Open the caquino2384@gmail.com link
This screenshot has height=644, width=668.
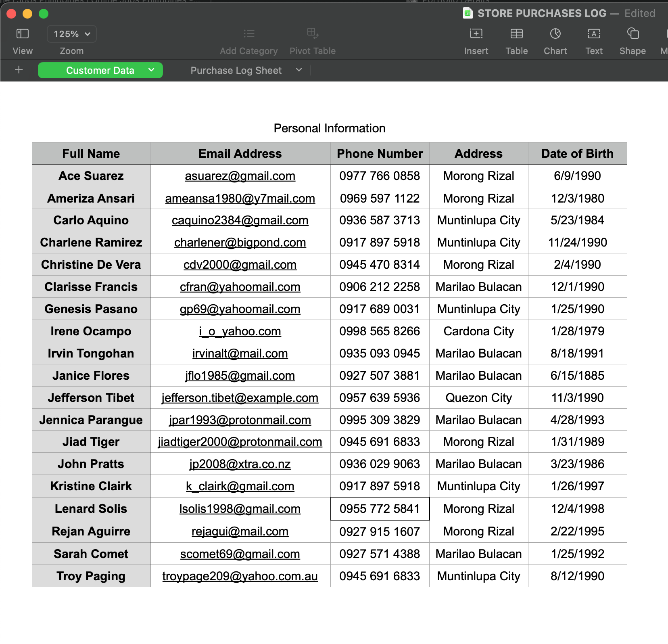tap(240, 220)
